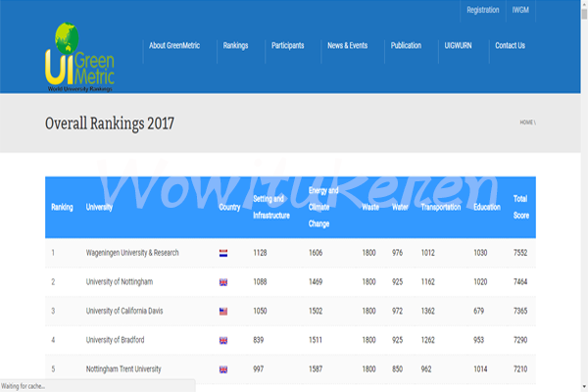Click the IWGM link
Image resolution: width=588 pixels, height=392 pixels.
click(x=520, y=10)
